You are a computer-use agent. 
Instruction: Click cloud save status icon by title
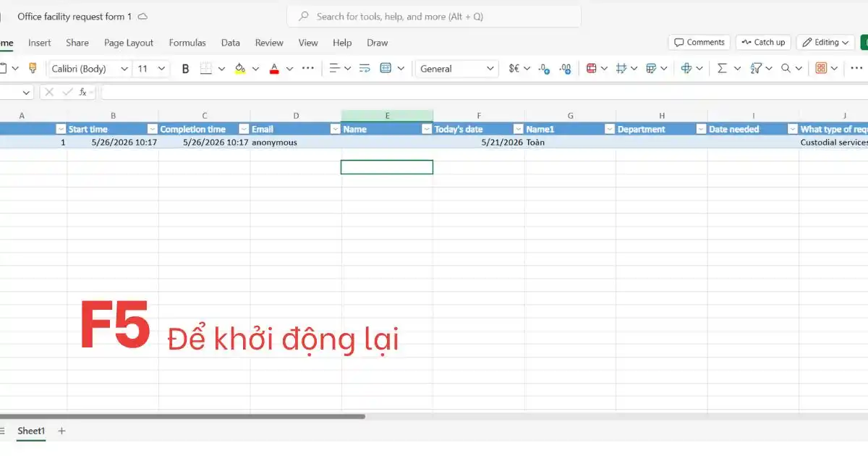(143, 16)
